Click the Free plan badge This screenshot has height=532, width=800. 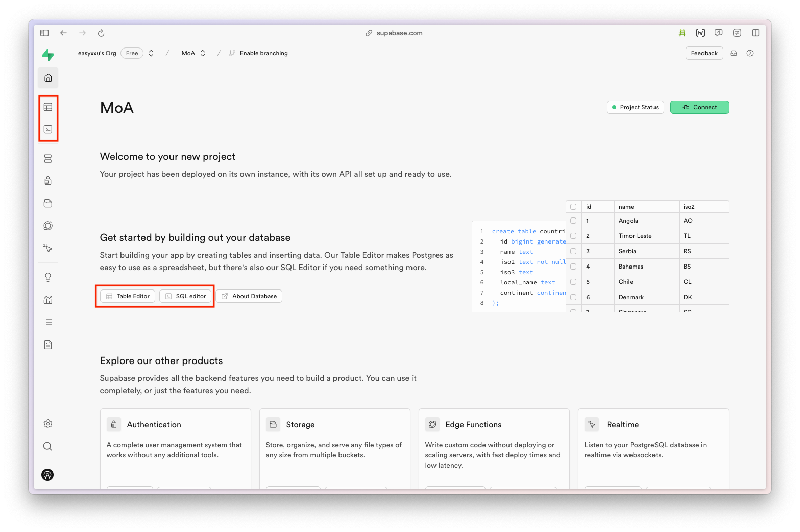[x=132, y=53]
